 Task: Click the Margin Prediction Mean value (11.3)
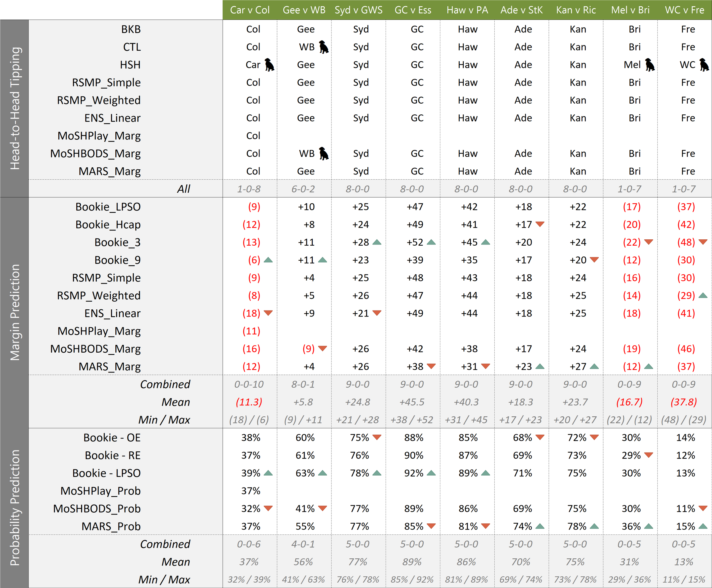pyautogui.click(x=249, y=402)
